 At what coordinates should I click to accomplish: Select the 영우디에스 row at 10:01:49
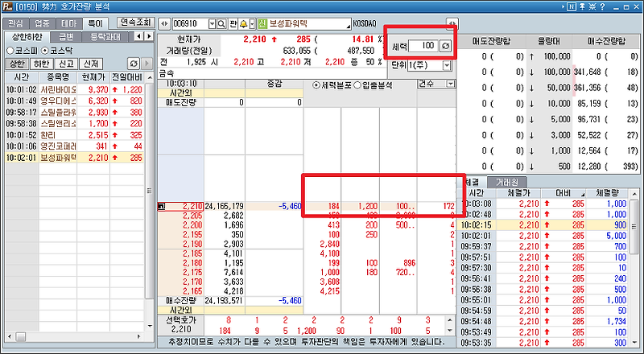coord(74,101)
